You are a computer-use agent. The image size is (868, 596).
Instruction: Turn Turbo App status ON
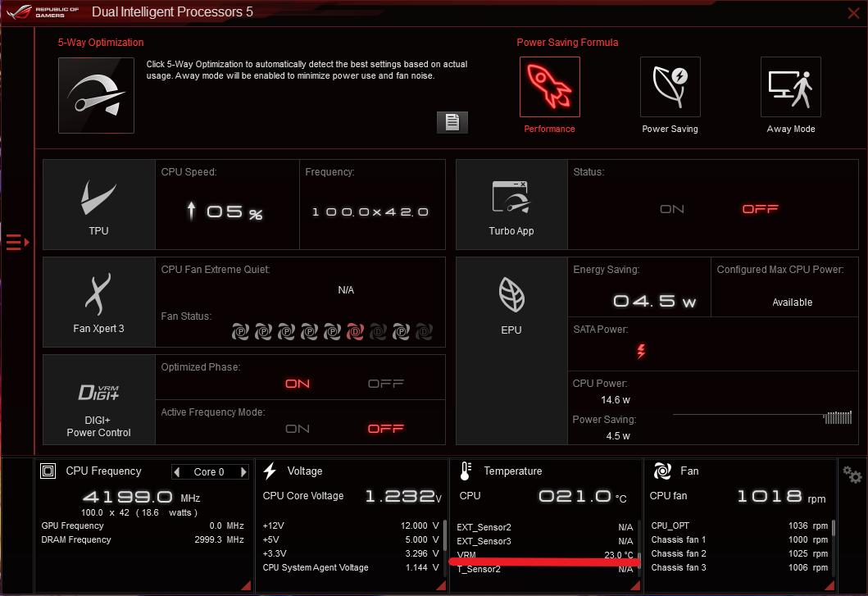click(672, 209)
